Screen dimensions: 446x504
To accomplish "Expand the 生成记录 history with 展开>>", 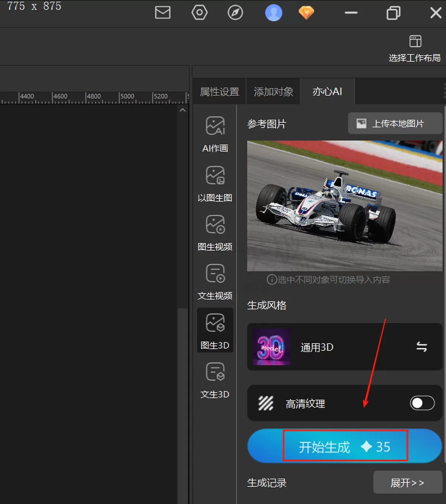I will (x=407, y=482).
